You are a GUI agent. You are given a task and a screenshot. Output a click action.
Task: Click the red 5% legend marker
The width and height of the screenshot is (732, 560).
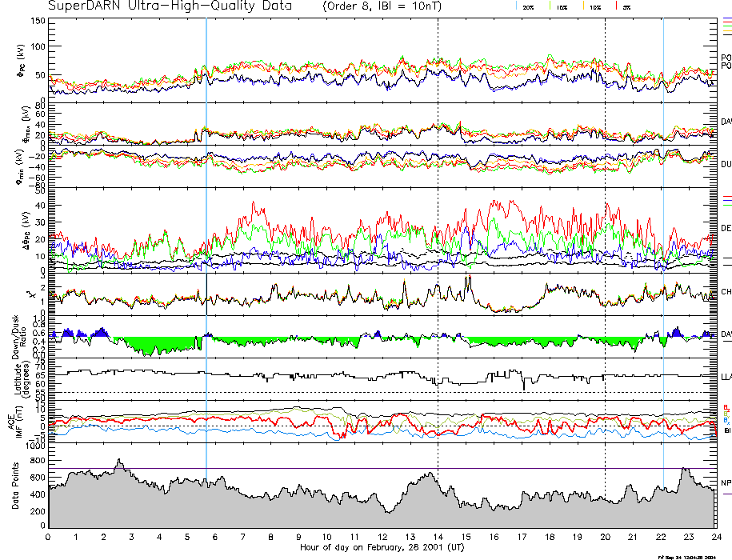[614, 5]
